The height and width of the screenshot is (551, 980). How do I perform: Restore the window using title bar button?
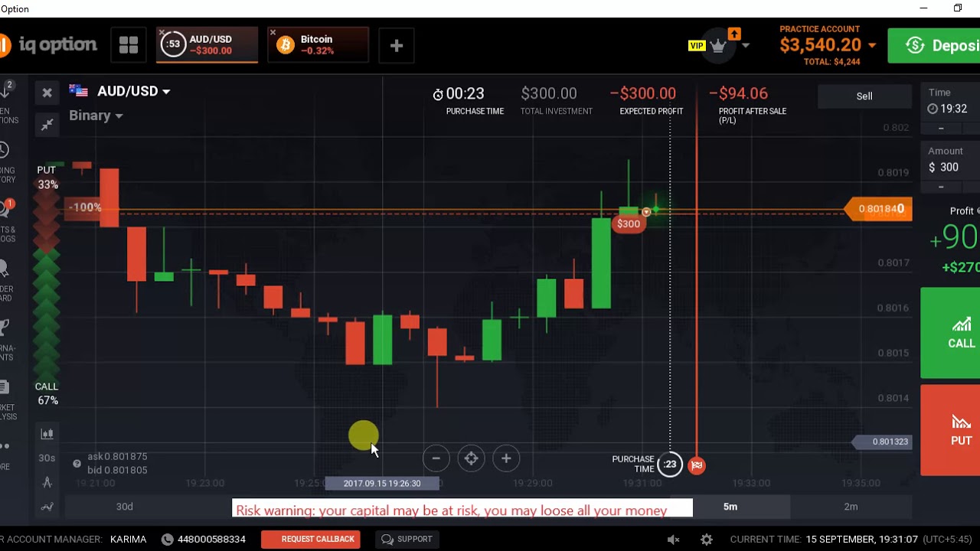tap(958, 8)
